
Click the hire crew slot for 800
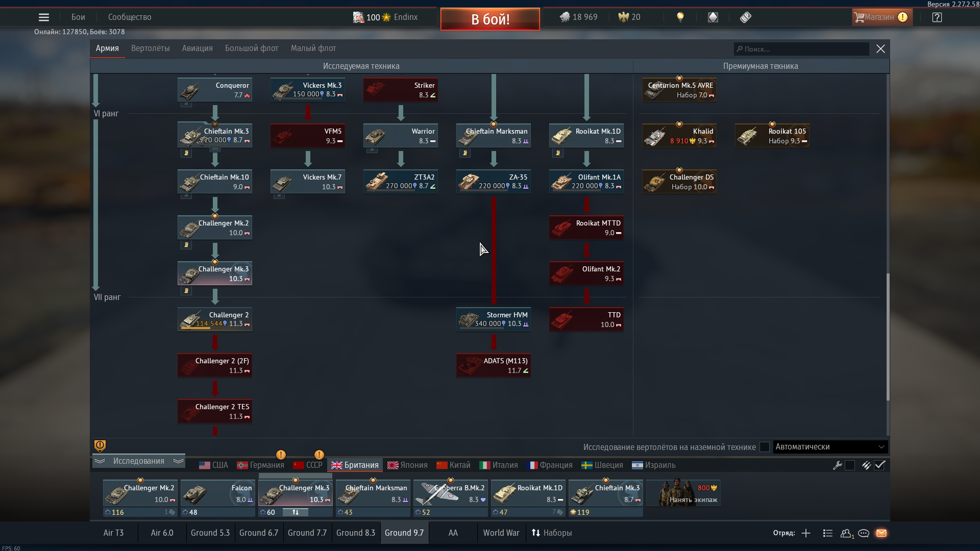coord(683,493)
